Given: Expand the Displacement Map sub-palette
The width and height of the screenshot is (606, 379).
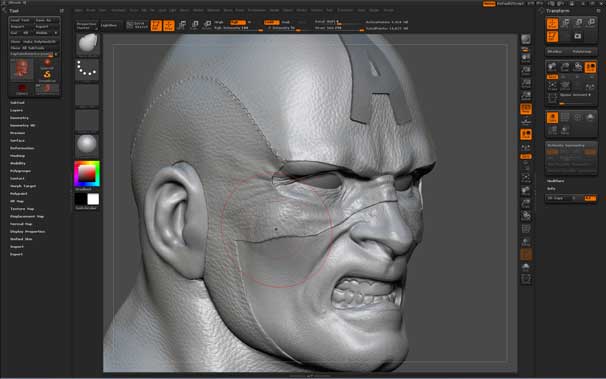Looking at the screenshot, I should (x=27, y=216).
